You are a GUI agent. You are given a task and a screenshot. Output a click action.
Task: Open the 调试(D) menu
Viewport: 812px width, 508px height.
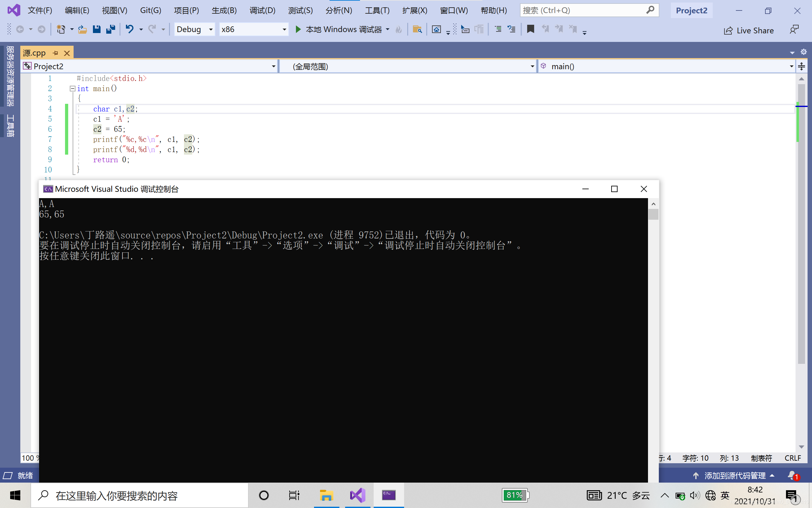tap(262, 10)
